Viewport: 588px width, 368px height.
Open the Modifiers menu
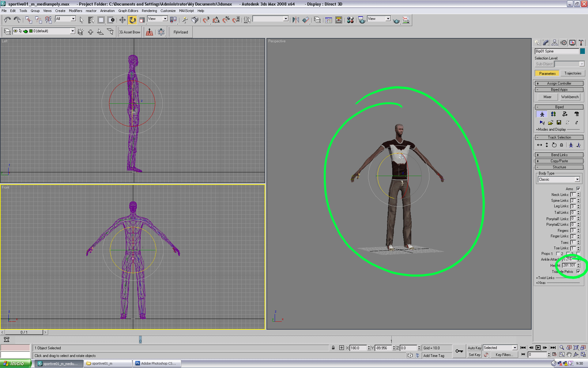75,11
